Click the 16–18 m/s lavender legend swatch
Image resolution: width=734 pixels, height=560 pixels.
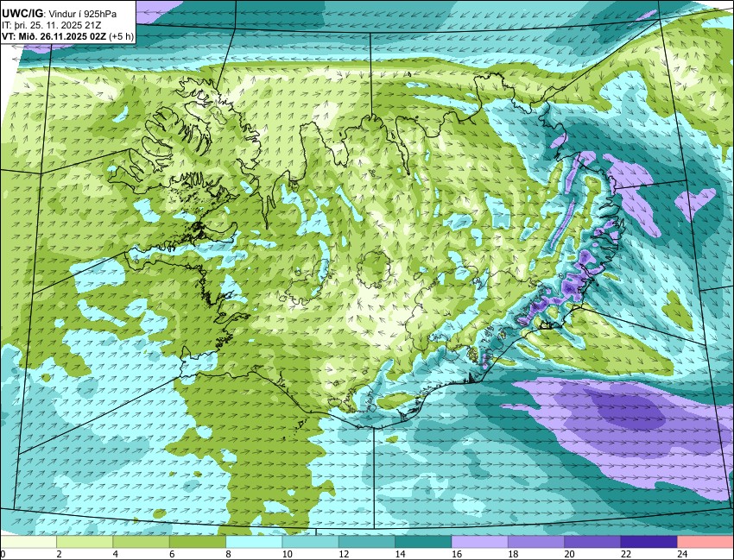(x=480, y=542)
